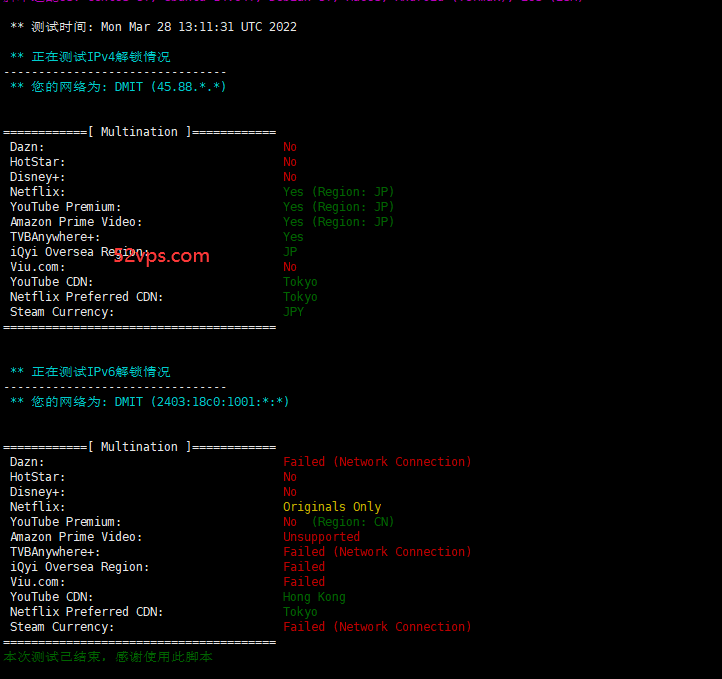Select the IPv6 network line DMIT (2403:18c0:1001:*:*)
This screenshot has height=679, width=722.
tap(150, 401)
